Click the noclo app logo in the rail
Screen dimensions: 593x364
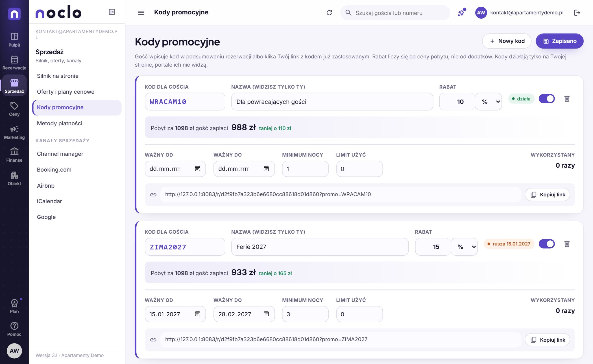pyautogui.click(x=14, y=14)
